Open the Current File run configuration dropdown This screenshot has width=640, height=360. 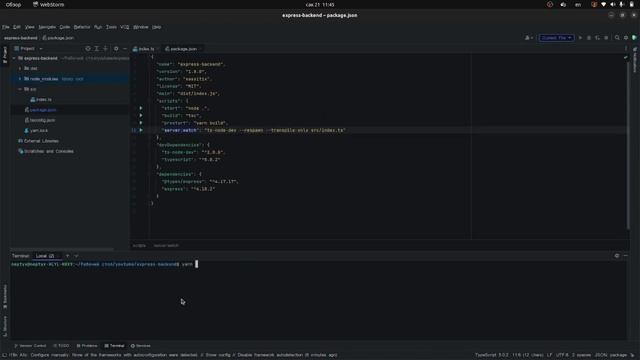click(x=556, y=38)
